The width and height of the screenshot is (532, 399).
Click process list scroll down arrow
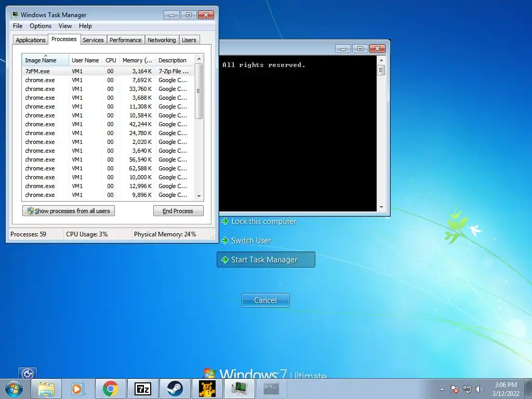199,196
